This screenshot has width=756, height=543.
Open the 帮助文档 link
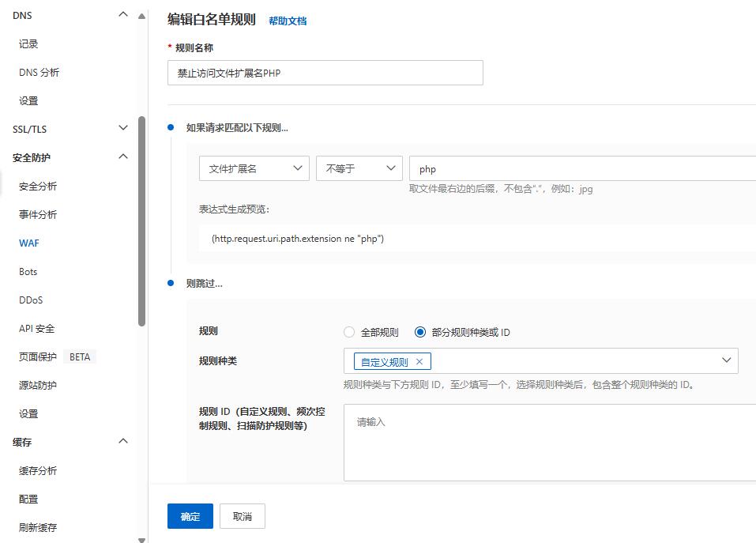tap(288, 21)
